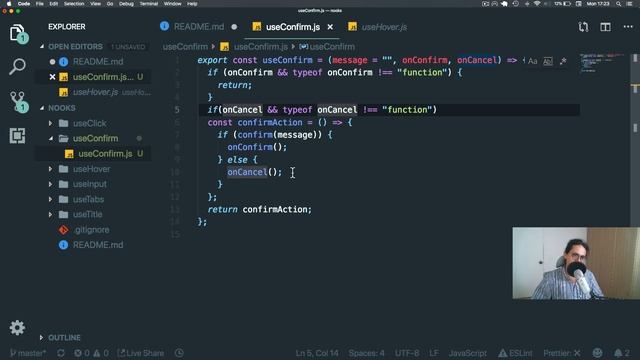
Task: Change encoding via UTF-8 item
Action: (407, 353)
